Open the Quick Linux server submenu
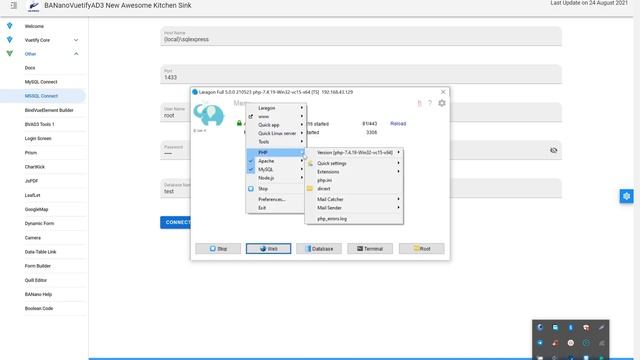The image size is (640, 360). pyautogui.click(x=276, y=133)
